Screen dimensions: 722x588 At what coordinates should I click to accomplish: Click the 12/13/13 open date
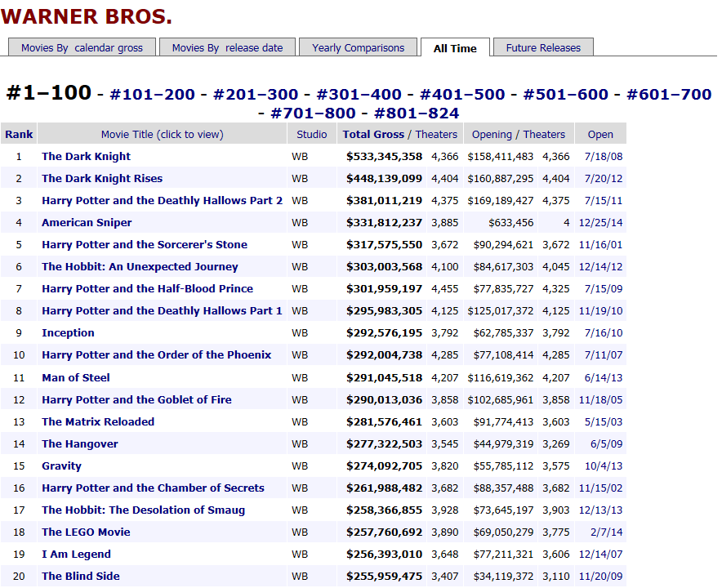click(x=600, y=510)
